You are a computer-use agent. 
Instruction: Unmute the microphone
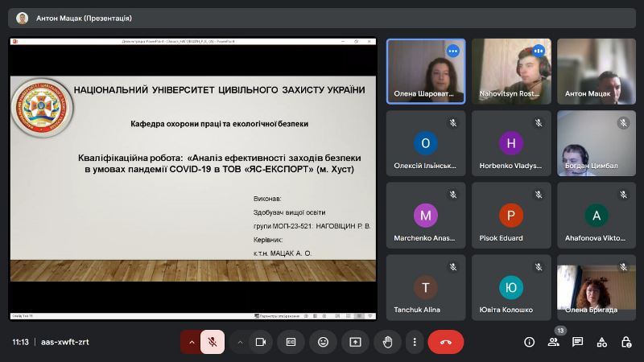[213, 342]
